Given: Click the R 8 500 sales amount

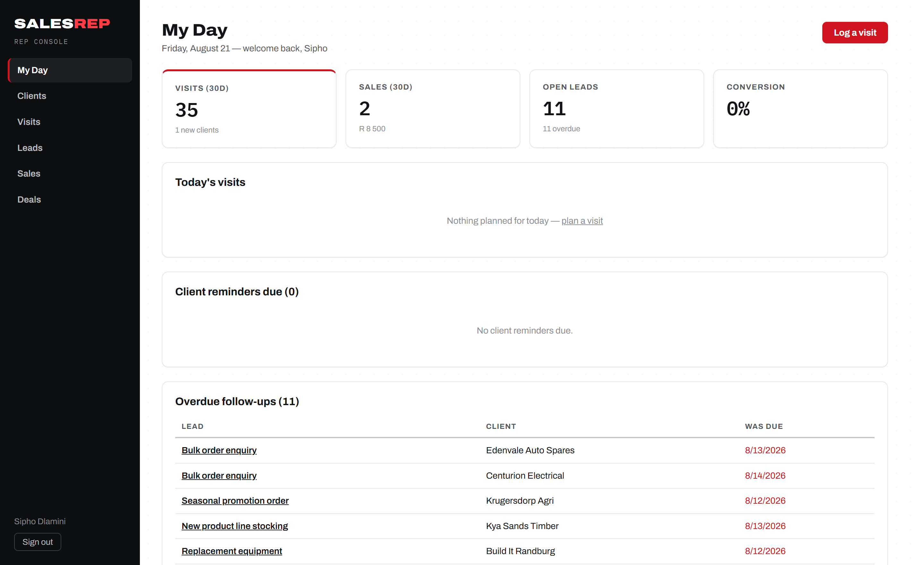Looking at the screenshot, I should click(372, 129).
